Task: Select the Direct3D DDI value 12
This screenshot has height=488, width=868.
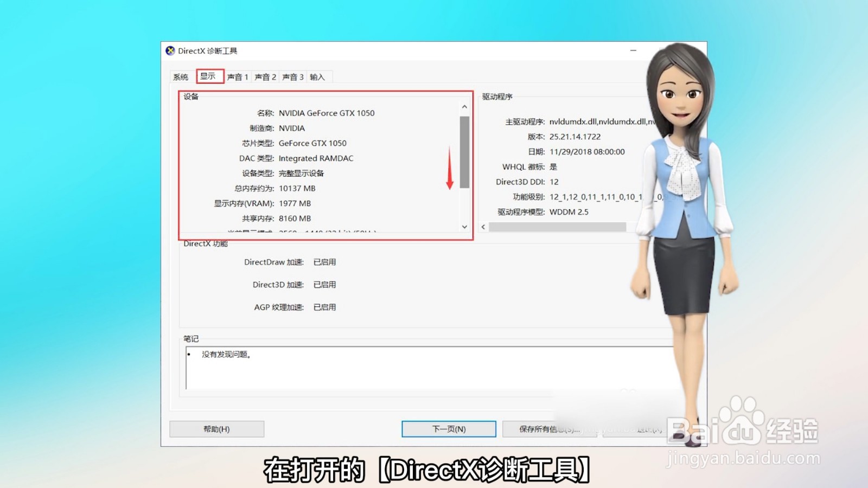Action: point(554,182)
